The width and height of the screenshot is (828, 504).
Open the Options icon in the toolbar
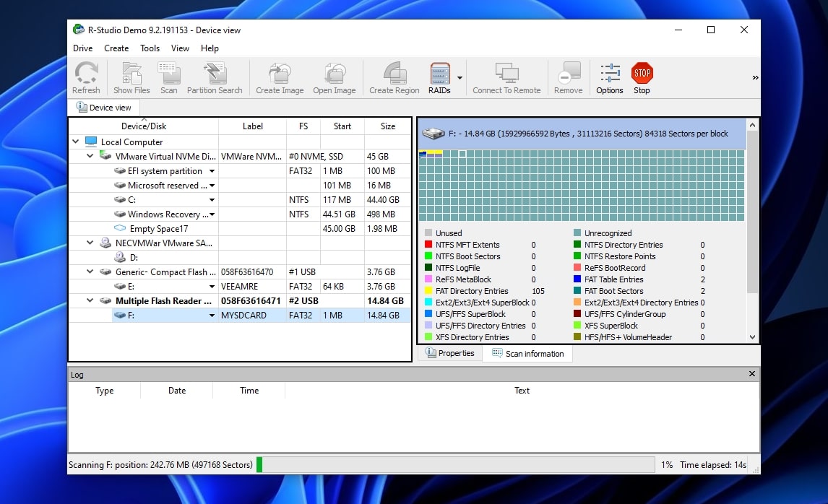[x=609, y=77]
